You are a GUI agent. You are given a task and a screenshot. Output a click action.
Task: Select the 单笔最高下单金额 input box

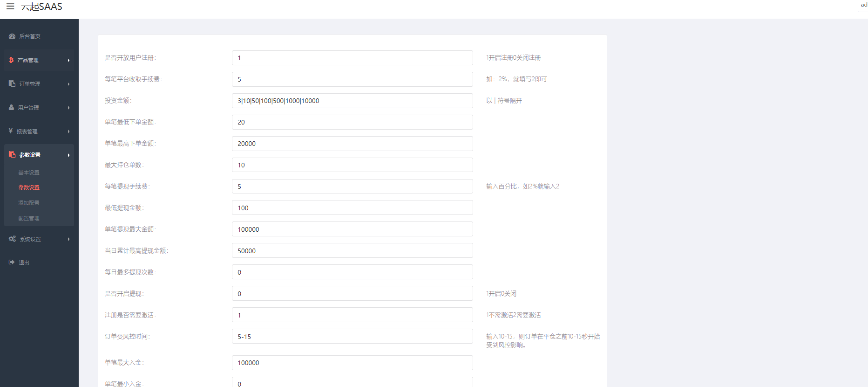coord(352,144)
